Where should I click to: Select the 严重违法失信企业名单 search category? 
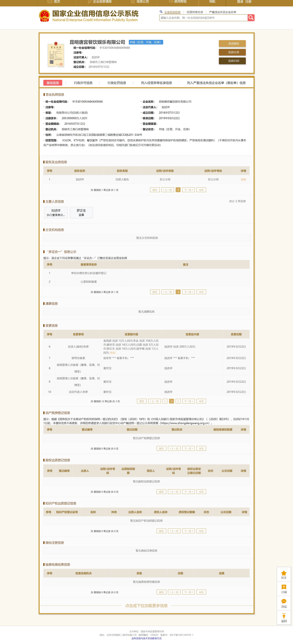(223, 12)
